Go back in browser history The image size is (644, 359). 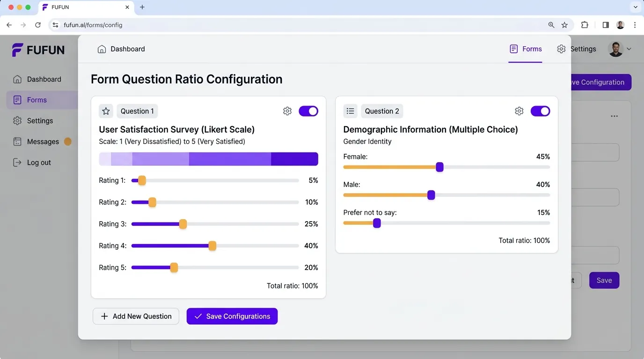pos(9,25)
